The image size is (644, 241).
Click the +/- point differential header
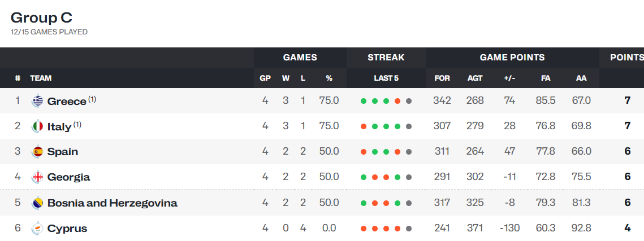(509, 78)
